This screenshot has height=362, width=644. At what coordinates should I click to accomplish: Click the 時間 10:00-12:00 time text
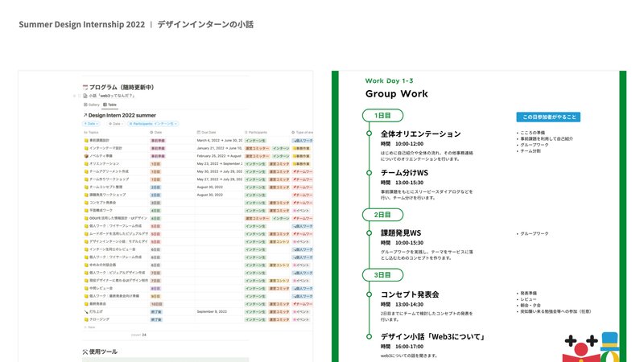pos(402,144)
